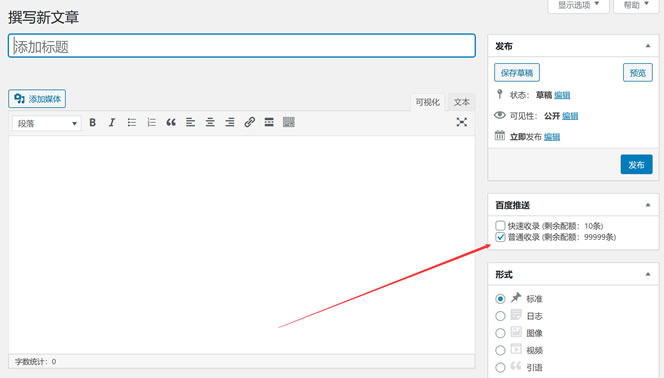Toggle bold formatting in editor toolbar
The image size is (664, 378).
pos(92,123)
